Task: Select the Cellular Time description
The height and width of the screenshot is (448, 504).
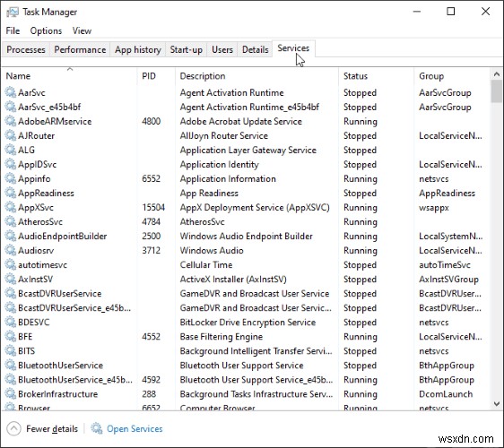Action: pyautogui.click(x=206, y=265)
